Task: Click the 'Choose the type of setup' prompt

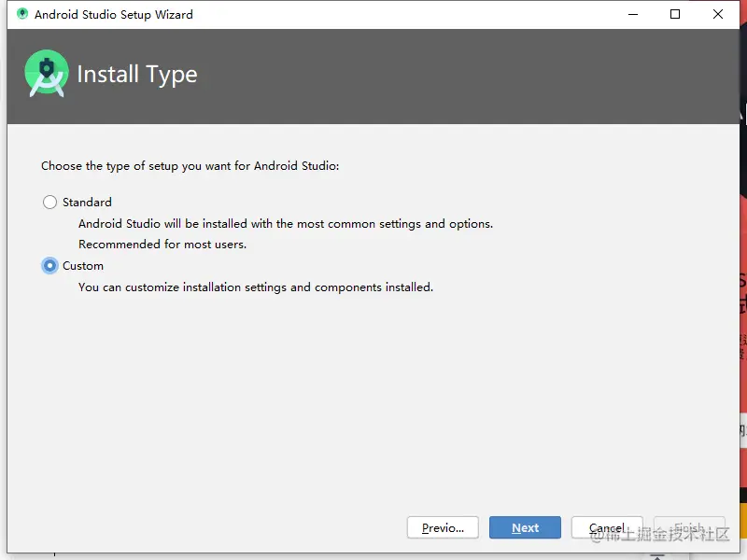Action: 190,166
